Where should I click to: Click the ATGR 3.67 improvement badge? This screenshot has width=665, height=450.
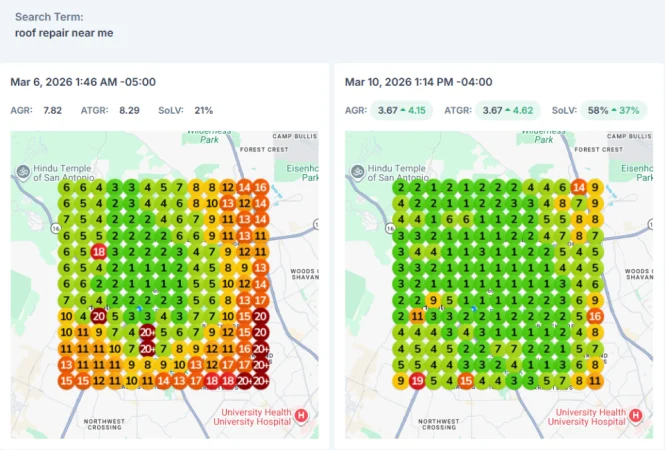pos(508,110)
